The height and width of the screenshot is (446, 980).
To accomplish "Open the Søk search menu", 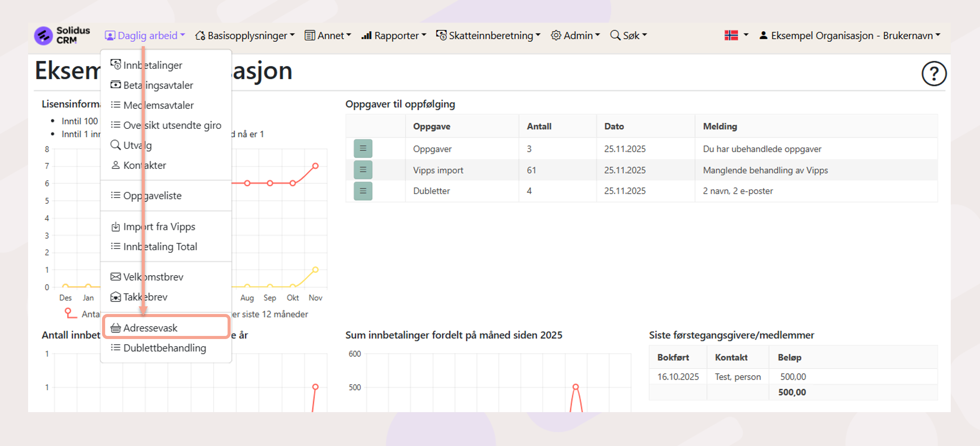I will [x=628, y=35].
